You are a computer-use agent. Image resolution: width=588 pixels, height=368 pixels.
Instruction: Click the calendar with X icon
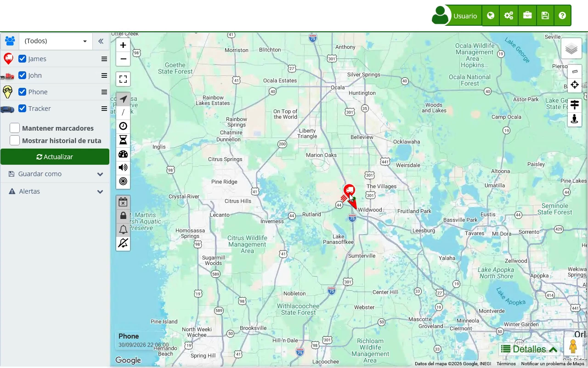tap(123, 202)
